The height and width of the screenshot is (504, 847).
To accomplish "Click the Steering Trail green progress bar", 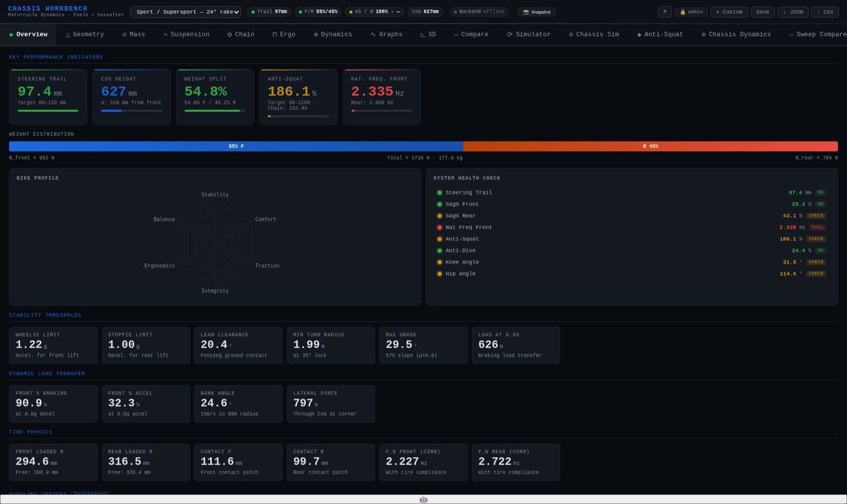I will (x=48, y=111).
